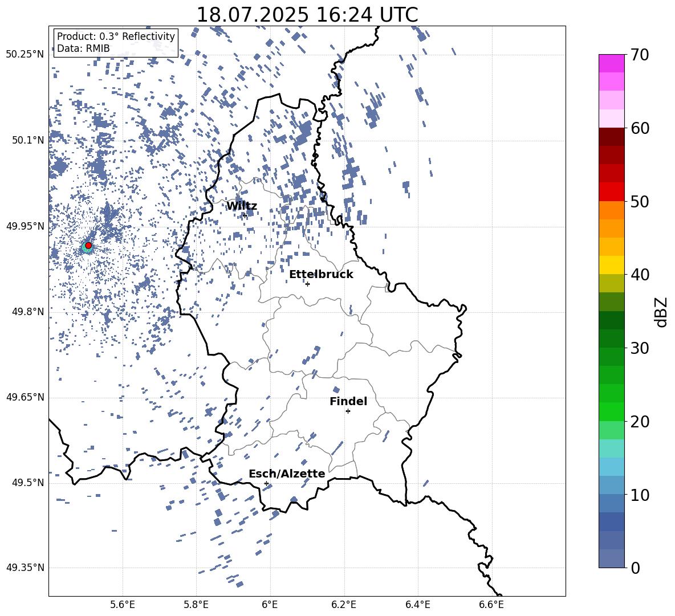Viewport: 675px width, 616px height.
Task: Click the Esch/Alzette city label
Action: pos(287,474)
